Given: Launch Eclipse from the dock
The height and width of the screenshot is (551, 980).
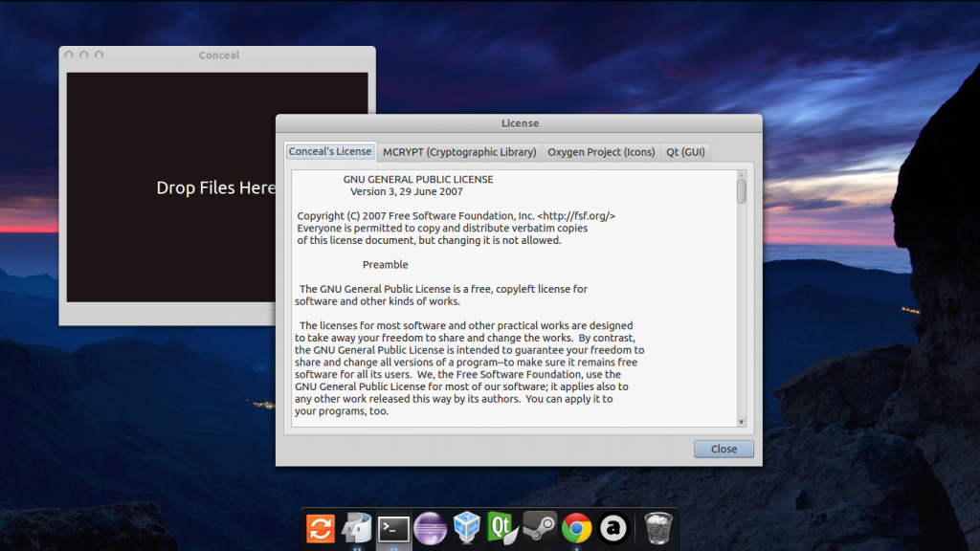Looking at the screenshot, I should 430,527.
